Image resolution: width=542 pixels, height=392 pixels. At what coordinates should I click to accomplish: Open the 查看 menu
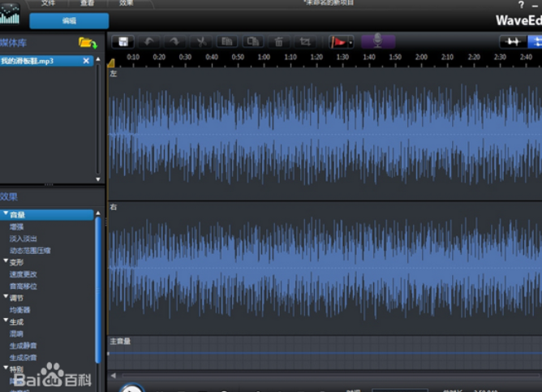(87, 3)
